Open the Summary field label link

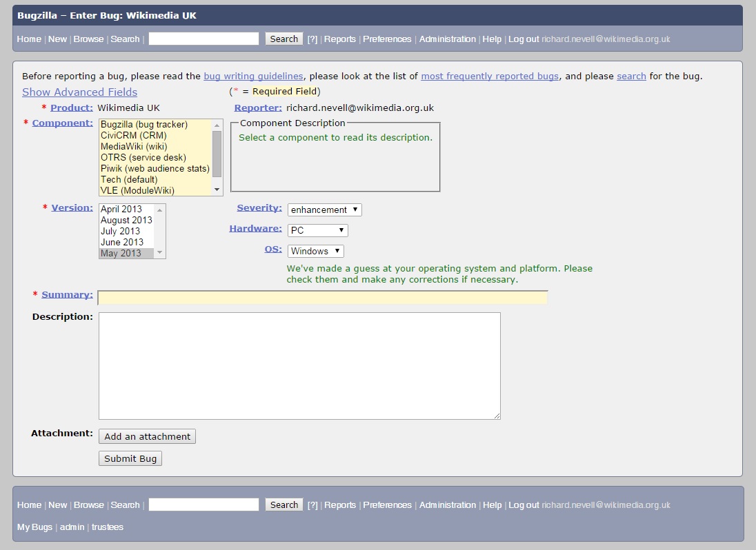[x=67, y=294]
